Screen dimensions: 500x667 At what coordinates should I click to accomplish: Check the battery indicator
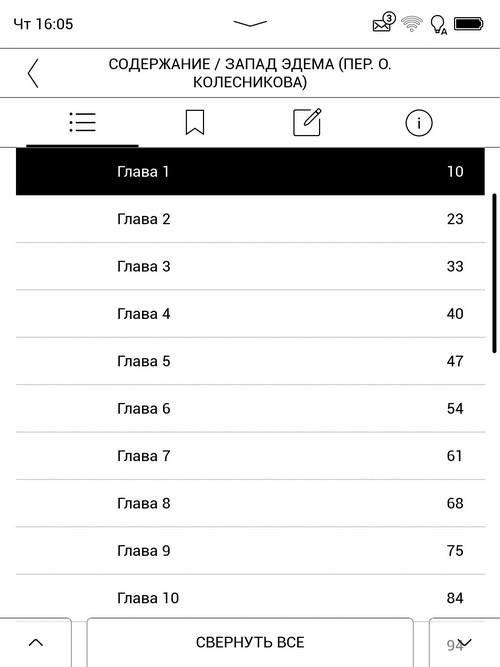(469, 24)
